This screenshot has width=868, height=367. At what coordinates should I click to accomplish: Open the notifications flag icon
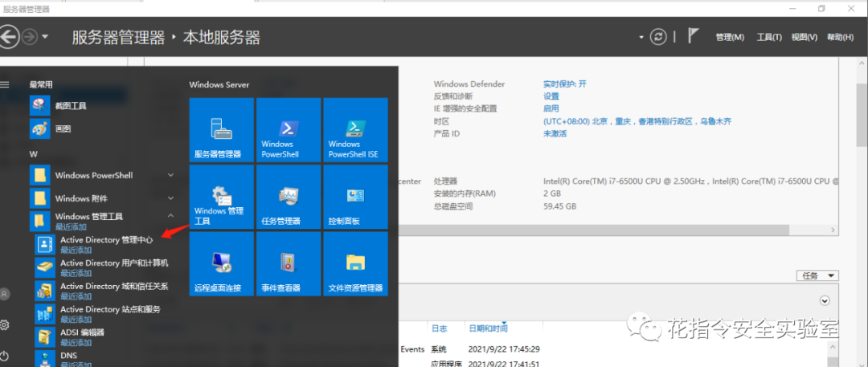tap(693, 36)
